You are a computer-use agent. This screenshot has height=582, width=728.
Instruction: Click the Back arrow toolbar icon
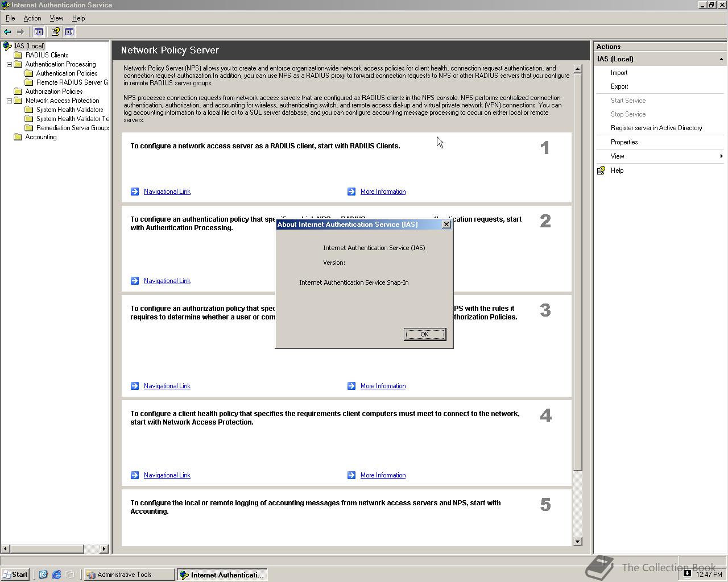[7, 32]
